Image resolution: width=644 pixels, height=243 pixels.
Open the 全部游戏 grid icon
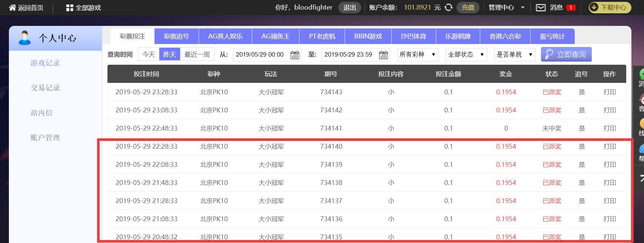point(70,8)
